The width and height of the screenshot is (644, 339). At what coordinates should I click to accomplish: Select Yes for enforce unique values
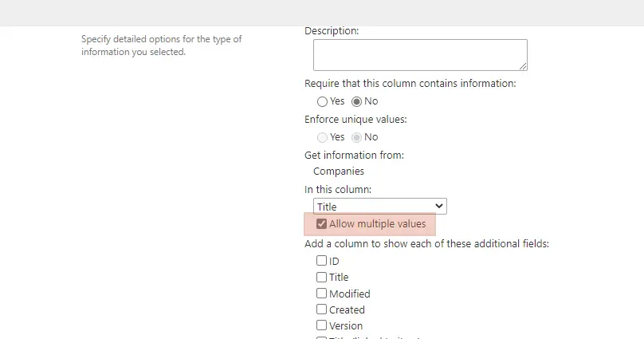[323, 137]
